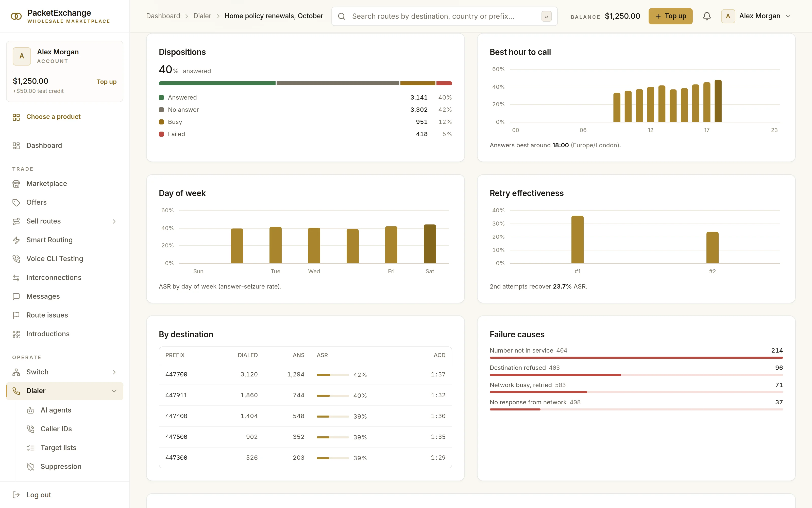Click the Busy legend swatch

point(161,122)
